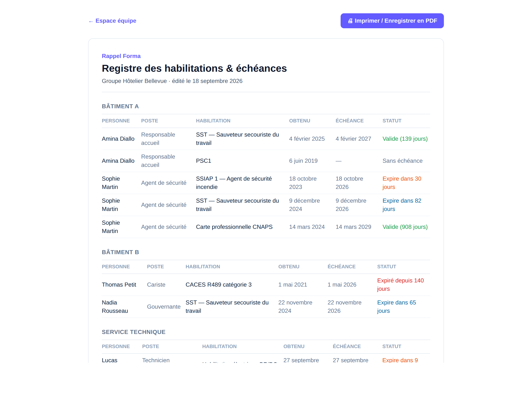Image resolution: width=532 pixels, height=399 pixels.
Task: Click Agent de sécurité in the SSIAP row
Action: click(164, 183)
